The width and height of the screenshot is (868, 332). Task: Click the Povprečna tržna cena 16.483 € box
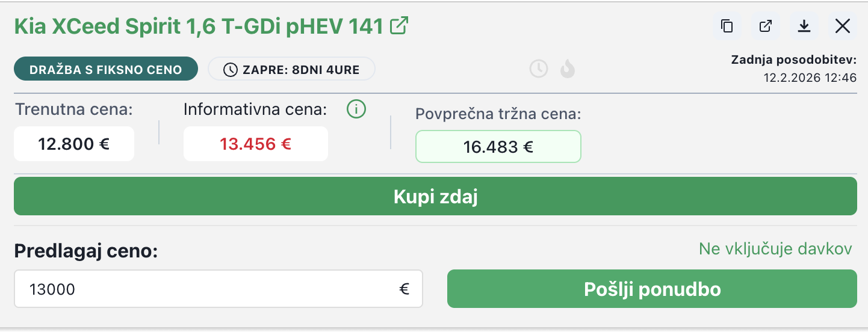pyautogui.click(x=498, y=147)
